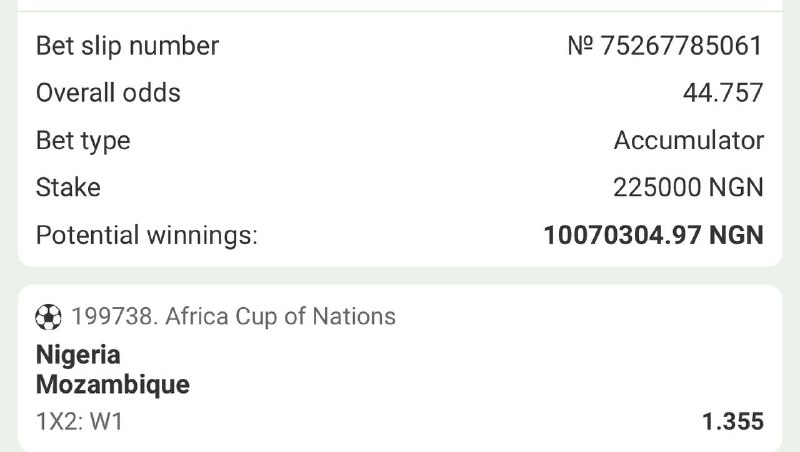The image size is (800, 452).
Task: Click the Bet type label
Action: [x=83, y=141]
